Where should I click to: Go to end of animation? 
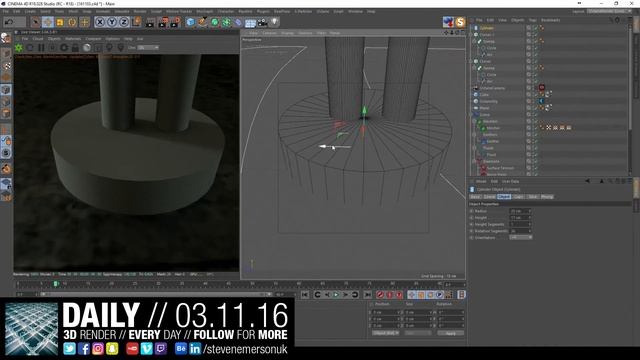368,295
